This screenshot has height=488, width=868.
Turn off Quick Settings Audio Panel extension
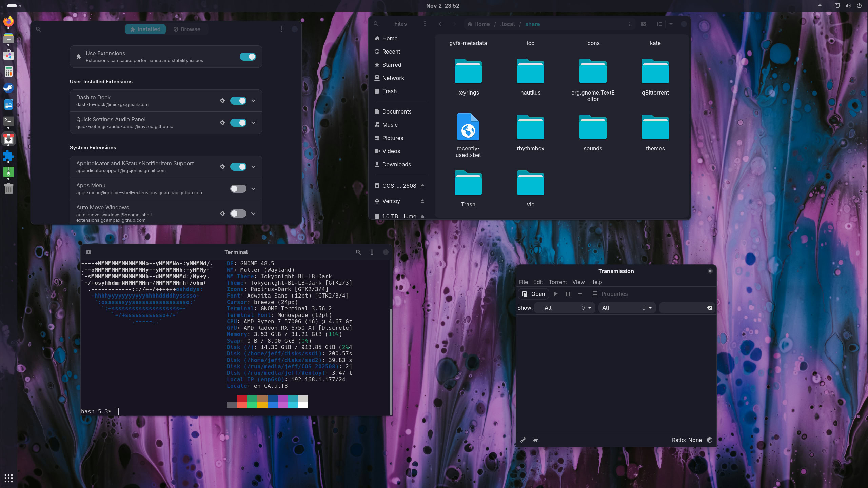click(238, 123)
